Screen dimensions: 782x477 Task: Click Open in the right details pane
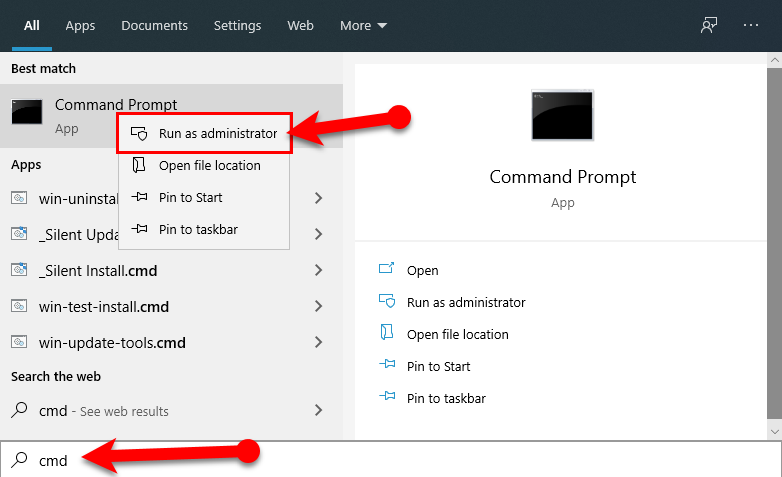tap(422, 270)
